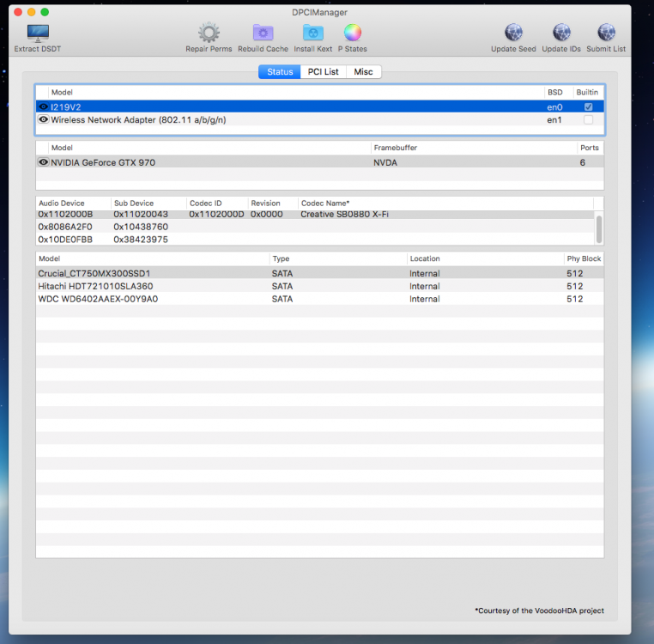Switch to the PCI List tab
This screenshot has width=654, height=644.
[324, 72]
